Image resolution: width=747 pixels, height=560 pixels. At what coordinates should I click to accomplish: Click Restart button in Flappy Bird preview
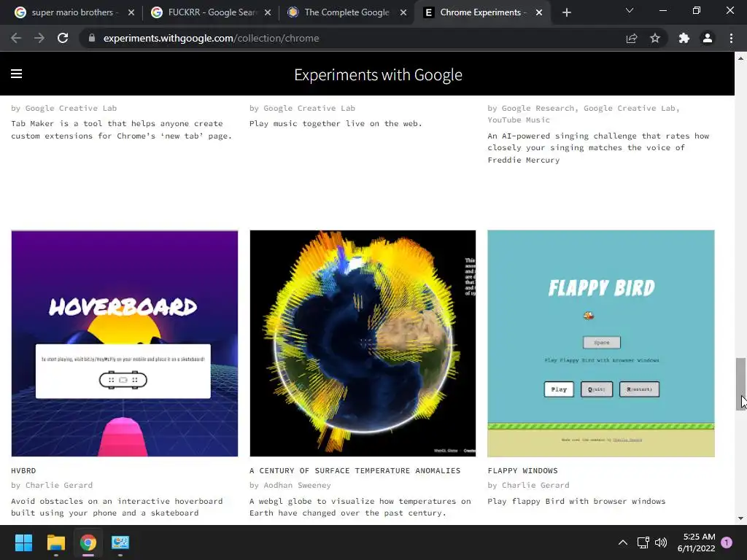point(639,389)
